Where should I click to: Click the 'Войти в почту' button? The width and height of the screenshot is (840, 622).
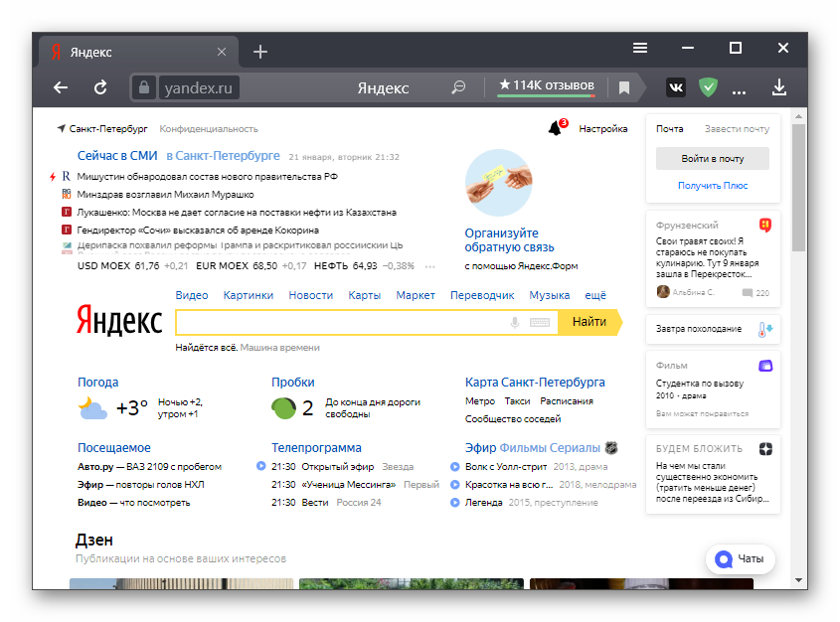(713, 158)
